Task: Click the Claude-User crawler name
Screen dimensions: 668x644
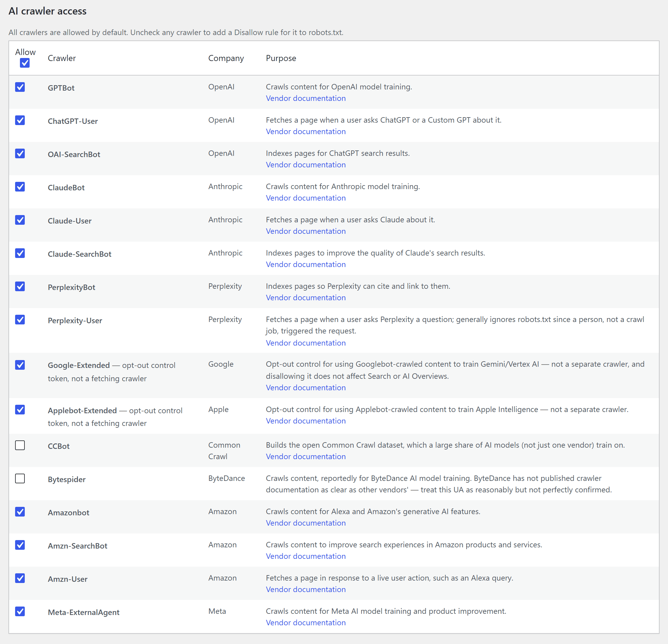Action: pyautogui.click(x=69, y=221)
